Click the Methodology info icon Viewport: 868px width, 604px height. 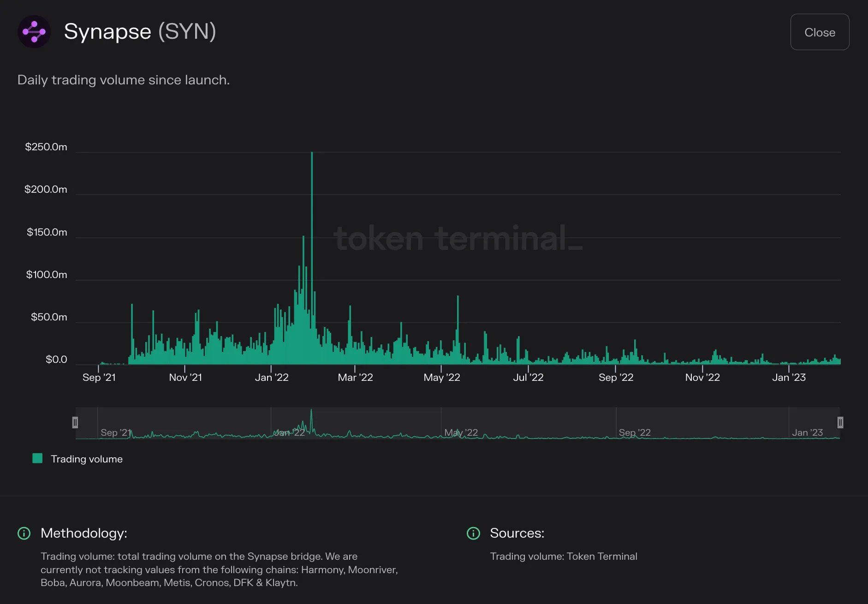(x=24, y=533)
